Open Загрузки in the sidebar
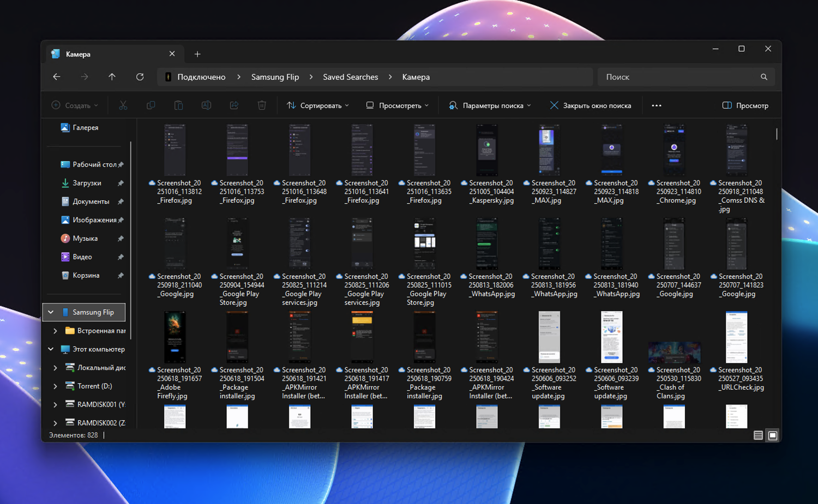This screenshot has height=504, width=818. point(87,183)
